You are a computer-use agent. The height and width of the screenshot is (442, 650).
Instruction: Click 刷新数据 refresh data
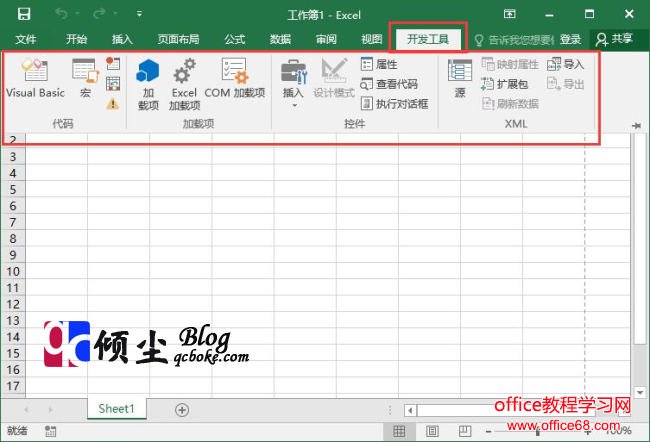[510, 104]
